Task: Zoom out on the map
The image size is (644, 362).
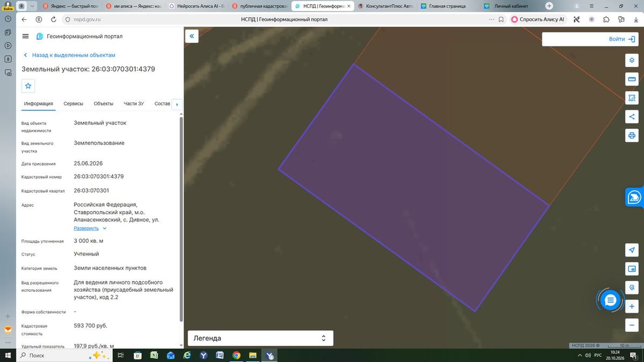Action: click(x=632, y=326)
